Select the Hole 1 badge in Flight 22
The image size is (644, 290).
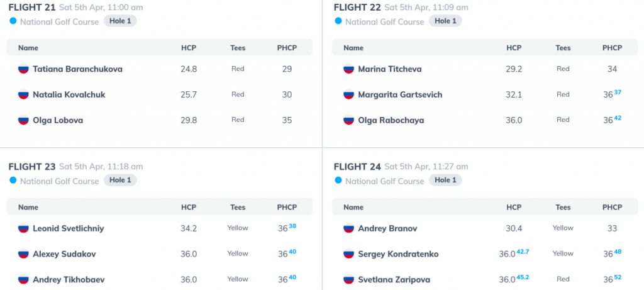tap(445, 21)
